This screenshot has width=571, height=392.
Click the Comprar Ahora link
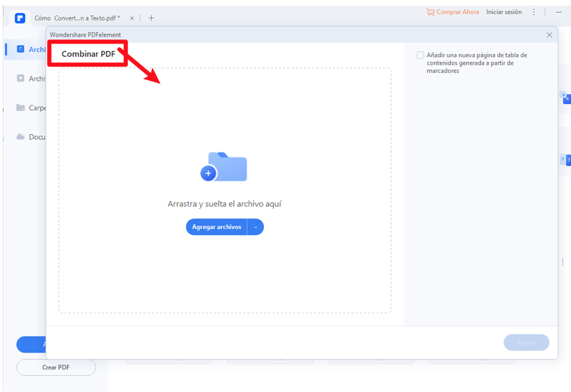tap(457, 12)
